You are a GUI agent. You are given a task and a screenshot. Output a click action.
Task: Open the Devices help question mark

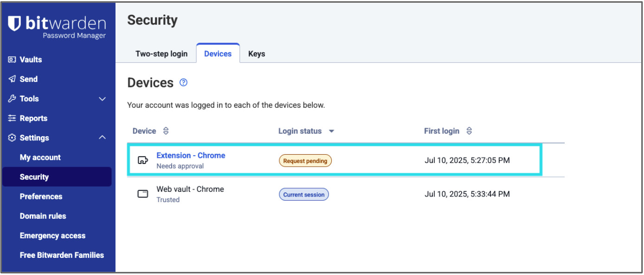tap(183, 83)
